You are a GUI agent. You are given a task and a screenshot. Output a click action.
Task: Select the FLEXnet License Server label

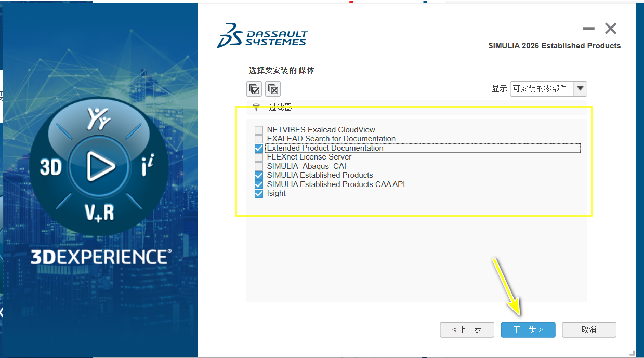[x=309, y=157]
